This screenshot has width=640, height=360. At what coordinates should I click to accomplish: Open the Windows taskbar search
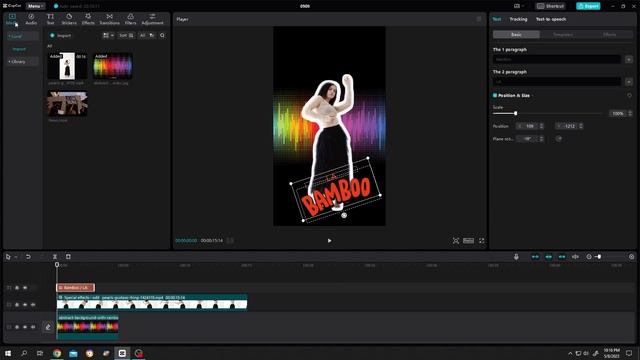pyautogui.click(x=24, y=353)
